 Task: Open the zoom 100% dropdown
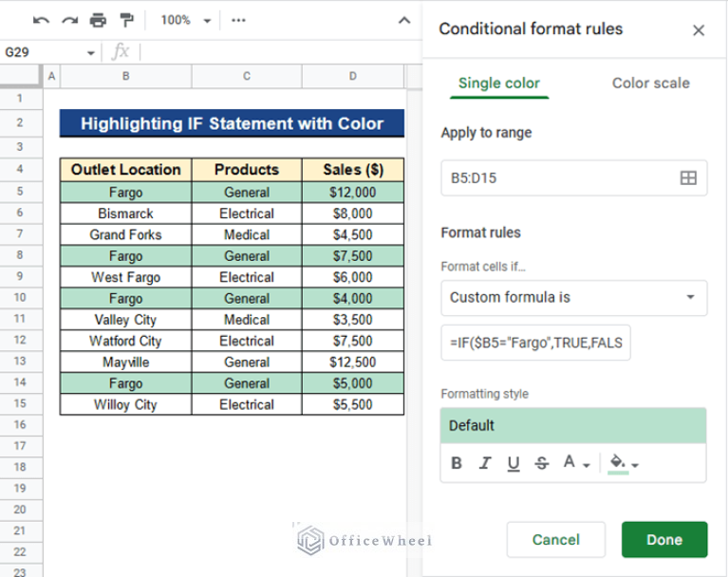(x=185, y=20)
